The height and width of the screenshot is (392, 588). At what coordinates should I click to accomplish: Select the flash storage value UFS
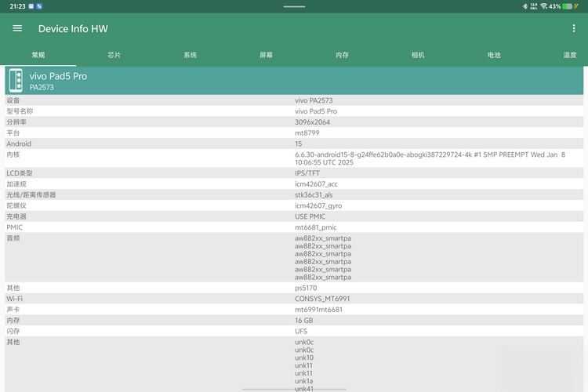[x=301, y=332]
